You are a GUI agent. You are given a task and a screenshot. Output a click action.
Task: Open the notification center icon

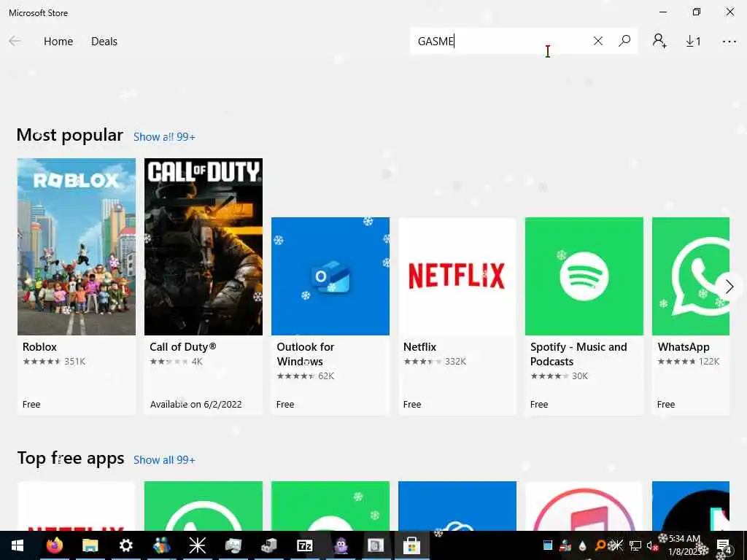point(723,546)
